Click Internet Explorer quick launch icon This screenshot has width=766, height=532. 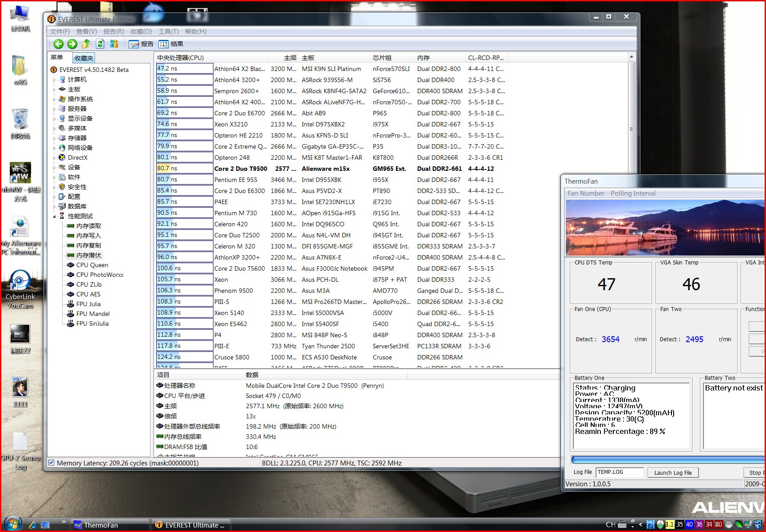tap(33, 524)
